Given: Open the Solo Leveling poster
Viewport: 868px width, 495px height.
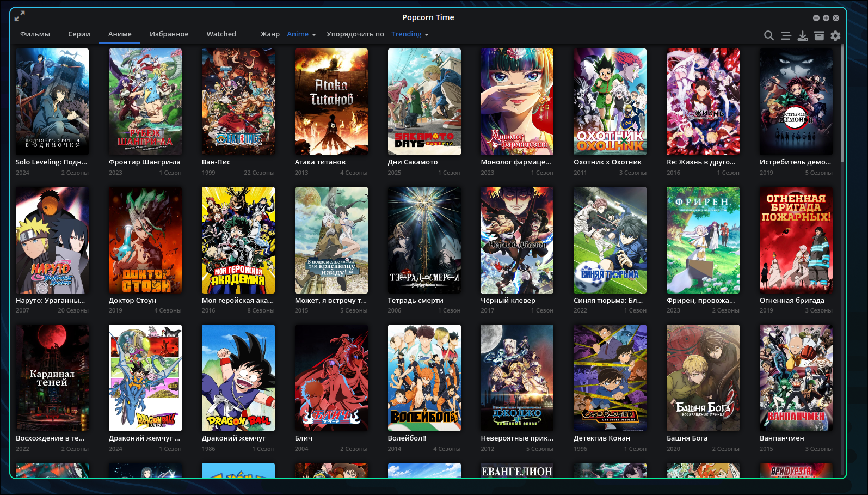Looking at the screenshot, I should click(x=52, y=102).
